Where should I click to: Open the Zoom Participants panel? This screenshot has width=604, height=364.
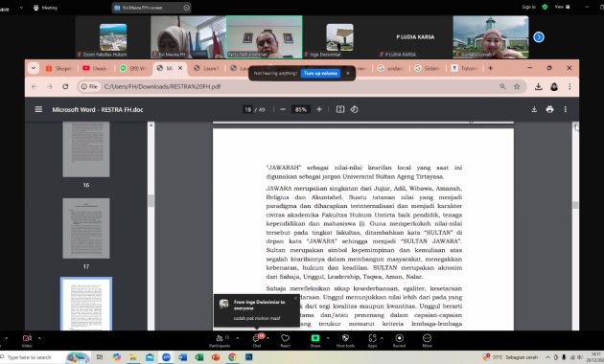coord(220,340)
